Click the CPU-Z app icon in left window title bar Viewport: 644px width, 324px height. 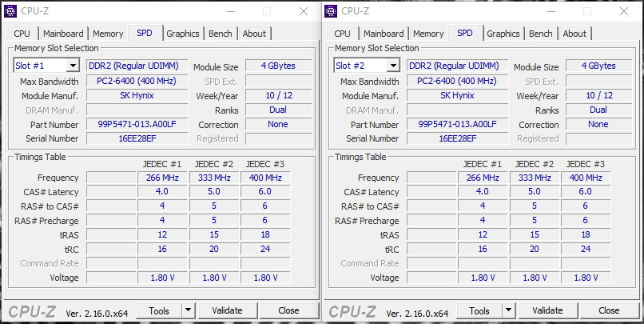[10, 11]
